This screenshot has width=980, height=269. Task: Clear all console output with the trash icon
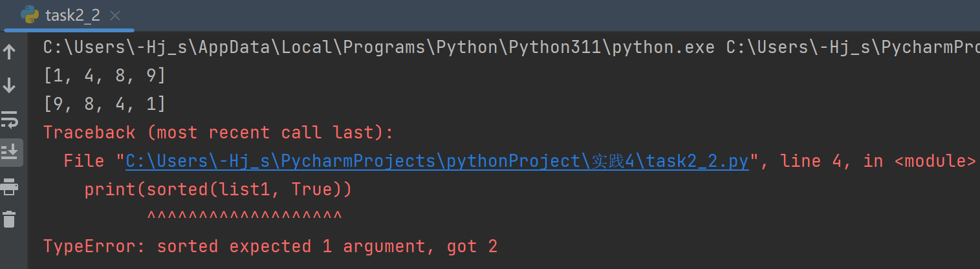pos(10,219)
